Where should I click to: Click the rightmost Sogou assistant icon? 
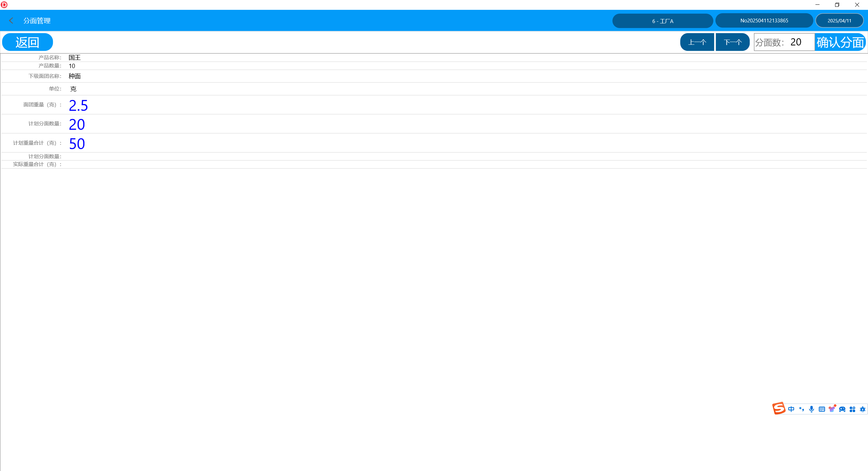coord(863,409)
